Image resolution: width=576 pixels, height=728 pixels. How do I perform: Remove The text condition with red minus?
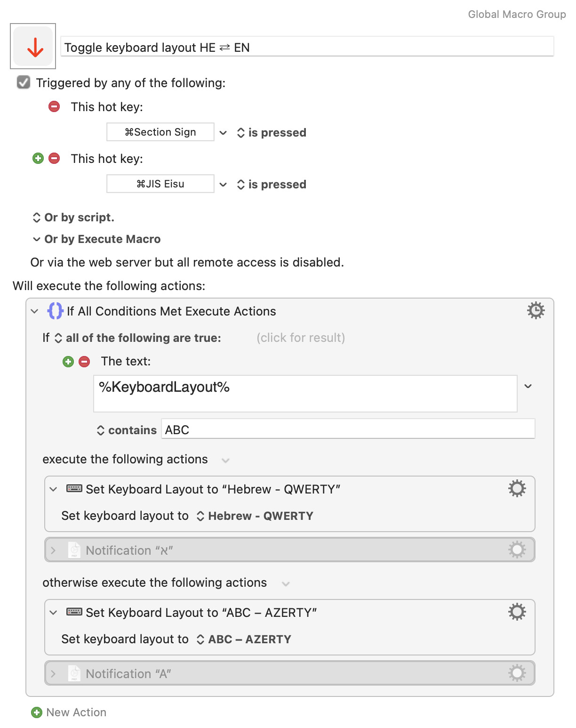pyautogui.click(x=84, y=362)
